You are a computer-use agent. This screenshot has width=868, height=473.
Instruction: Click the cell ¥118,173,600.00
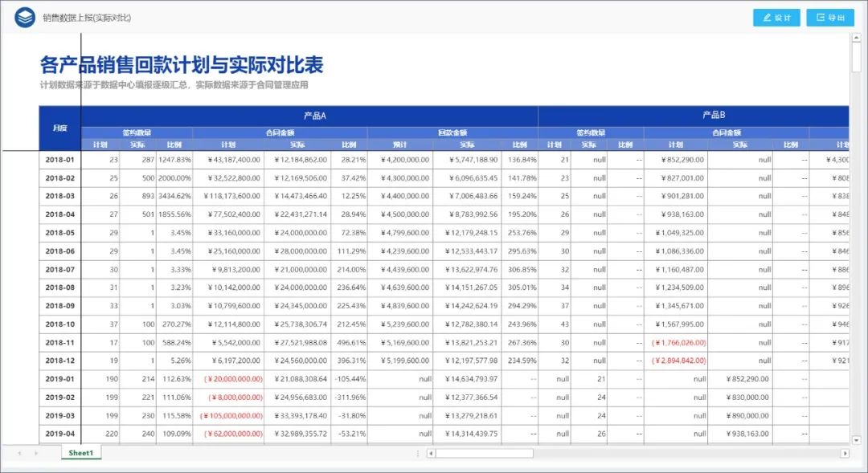coord(228,196)
